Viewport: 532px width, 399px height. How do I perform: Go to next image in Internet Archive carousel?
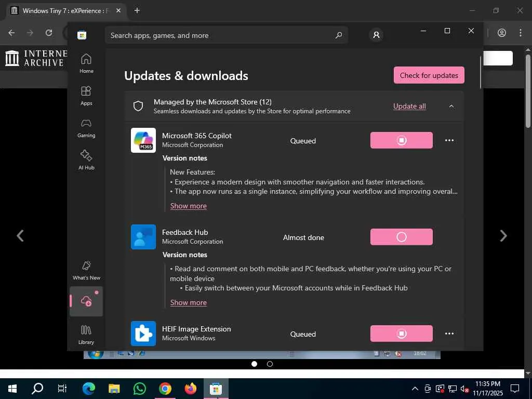pyautogui.click(x=503, y=236)
